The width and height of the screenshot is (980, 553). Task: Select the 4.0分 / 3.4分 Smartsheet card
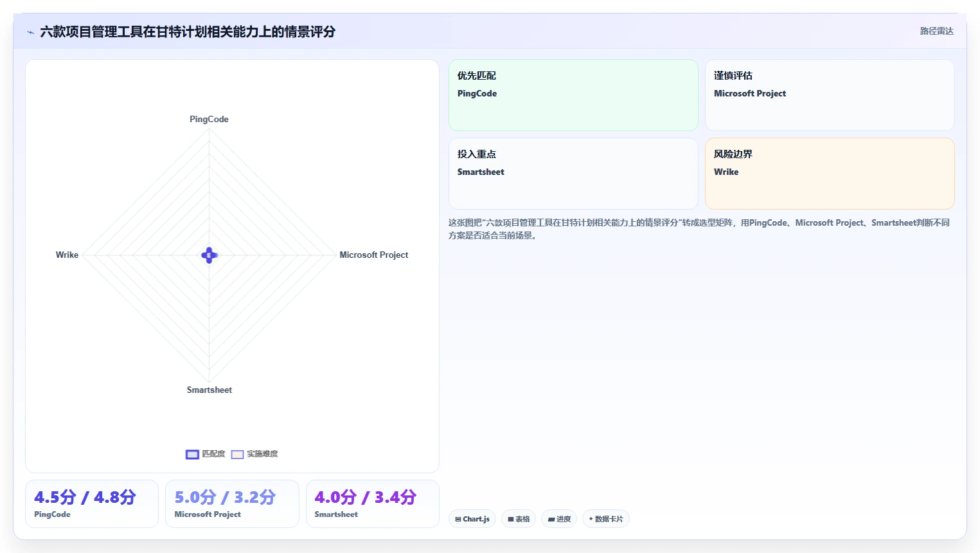(373, 503)
